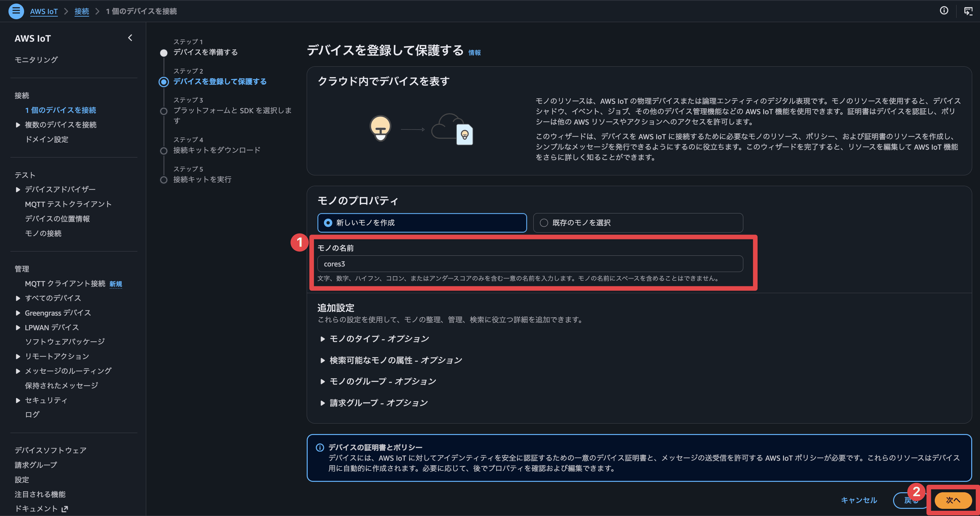Viewport: 980px width, 516px height.
Task: Click the info icon in the certificate notice
Action: tap(320, 447)
